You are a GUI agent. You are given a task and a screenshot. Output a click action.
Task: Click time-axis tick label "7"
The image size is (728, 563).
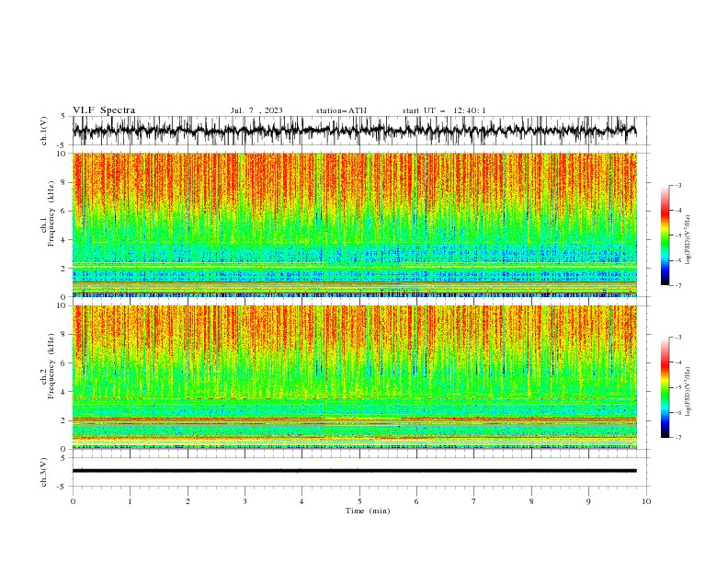(x=474, y=501)
